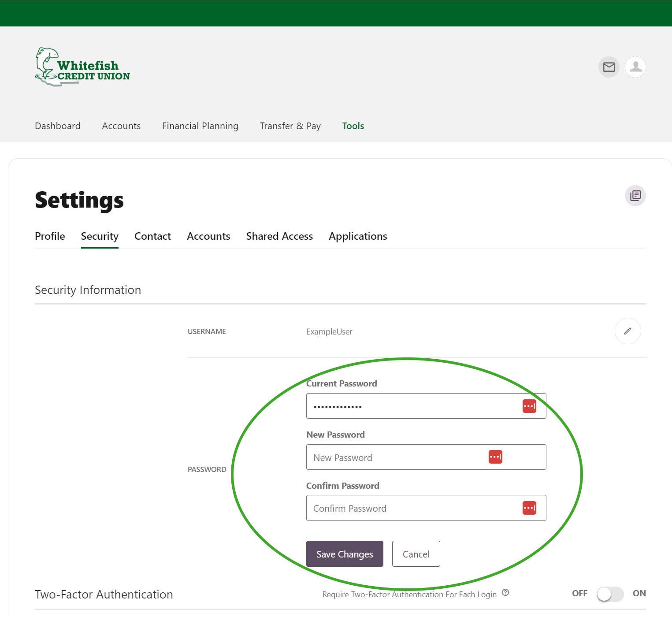Enable Require Two-Factor Authentication For Each Login
Viewport: 672px width, 617px height.
(609, 594)
